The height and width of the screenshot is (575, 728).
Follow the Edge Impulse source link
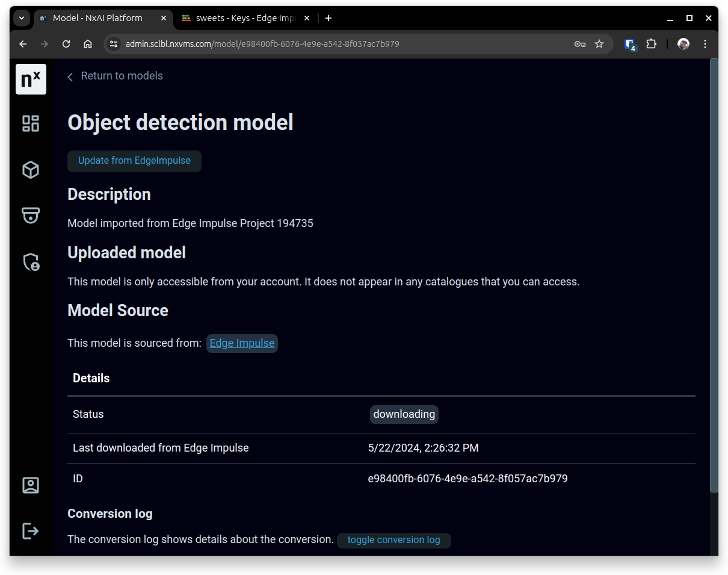click(x=242, y=343)
